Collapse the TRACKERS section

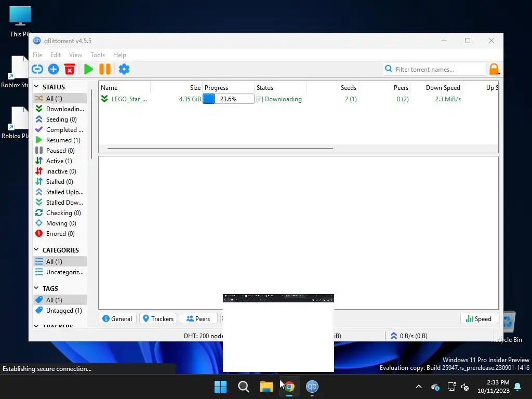coord(36,326)
